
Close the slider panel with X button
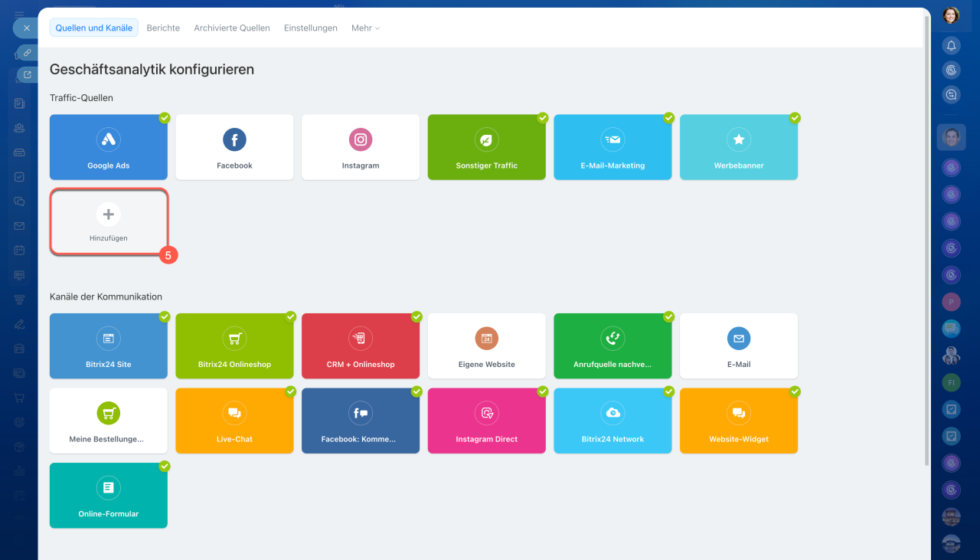pyautogui.click(x=26, y=28)
